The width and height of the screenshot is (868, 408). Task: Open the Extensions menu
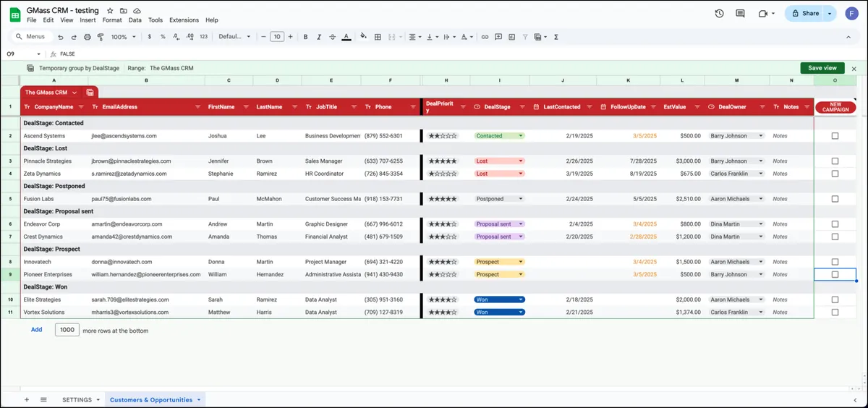(185, 20)
